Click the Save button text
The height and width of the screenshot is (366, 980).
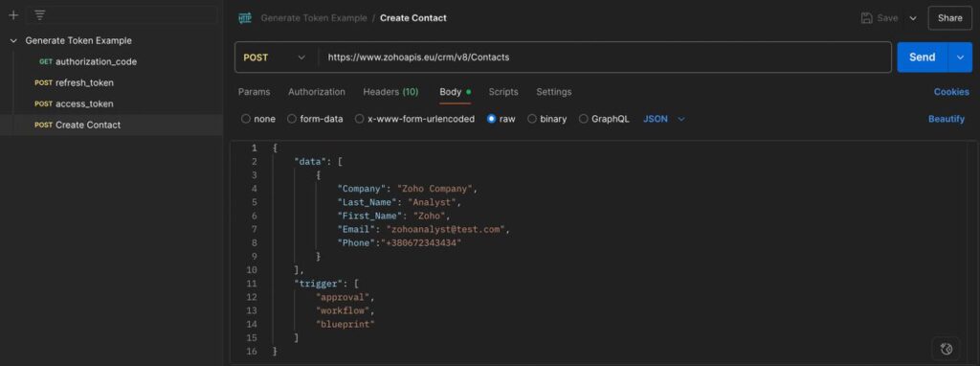[x=887, y=18]
